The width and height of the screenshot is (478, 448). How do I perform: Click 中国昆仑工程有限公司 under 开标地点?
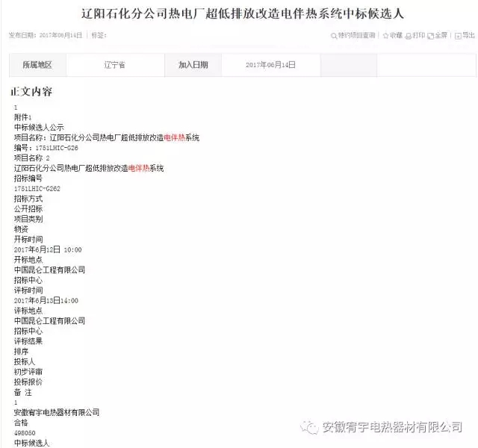tap(50, 270)
